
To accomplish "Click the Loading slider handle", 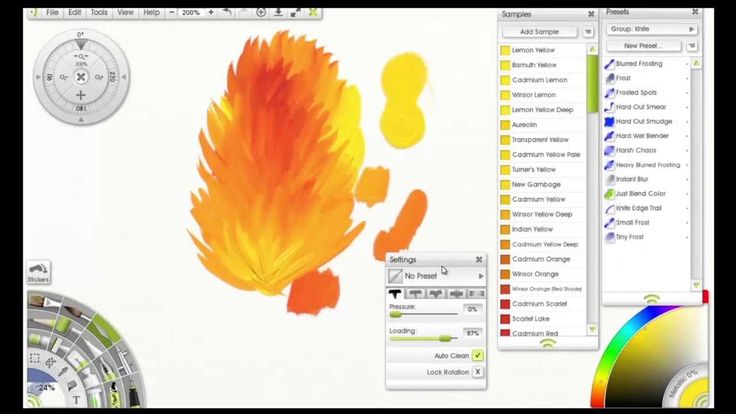I will (x=446, y=338).
